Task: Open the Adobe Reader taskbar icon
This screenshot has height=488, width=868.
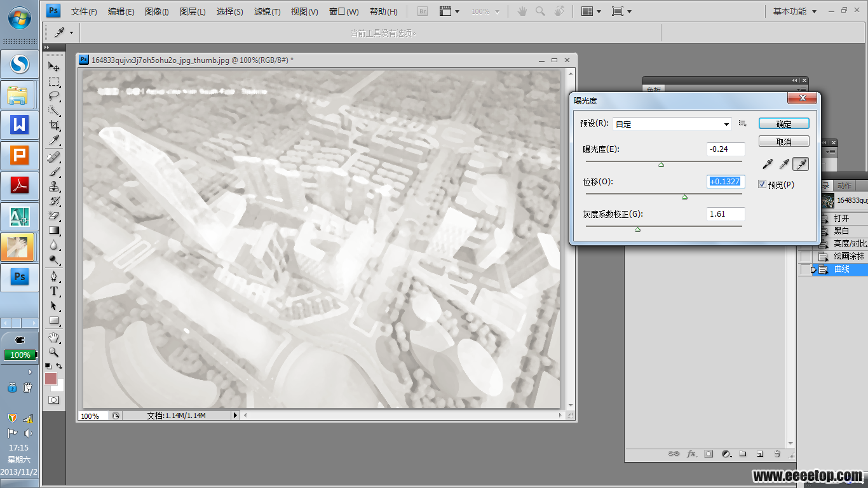Action: point(20,186)
